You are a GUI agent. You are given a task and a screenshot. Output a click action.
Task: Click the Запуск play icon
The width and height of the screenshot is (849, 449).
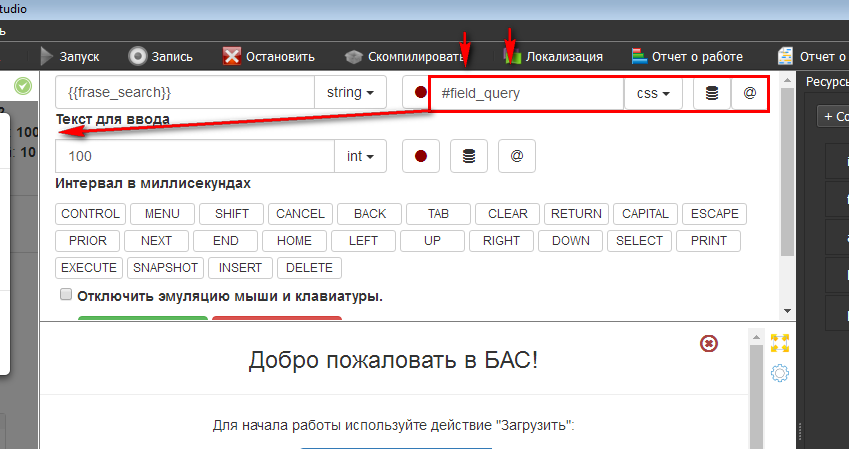pyautogui.click(x=47, y=56)
